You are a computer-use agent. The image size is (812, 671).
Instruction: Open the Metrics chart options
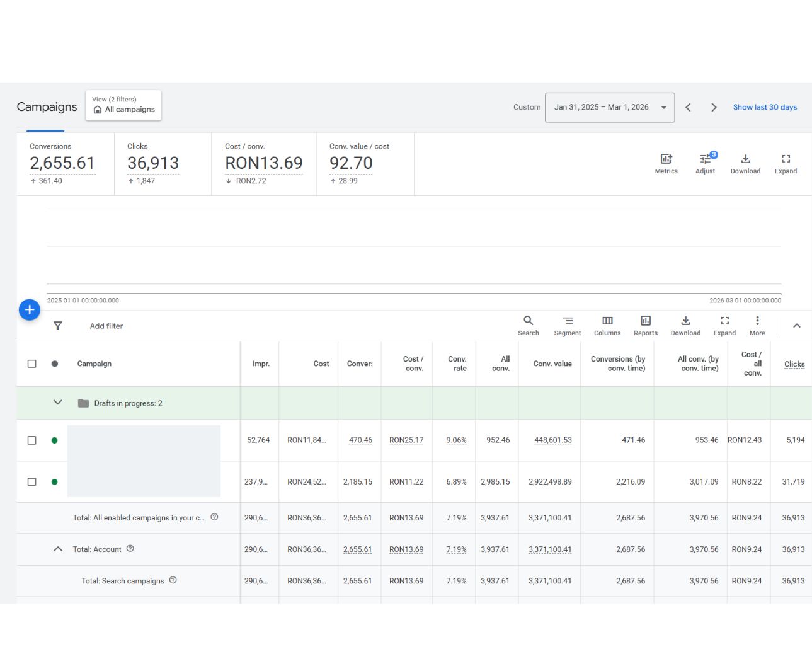(x=666, y=164)
